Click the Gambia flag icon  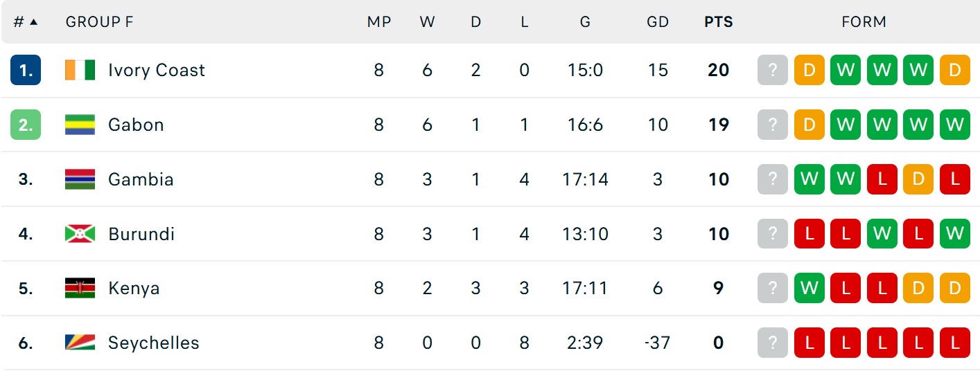80,179
